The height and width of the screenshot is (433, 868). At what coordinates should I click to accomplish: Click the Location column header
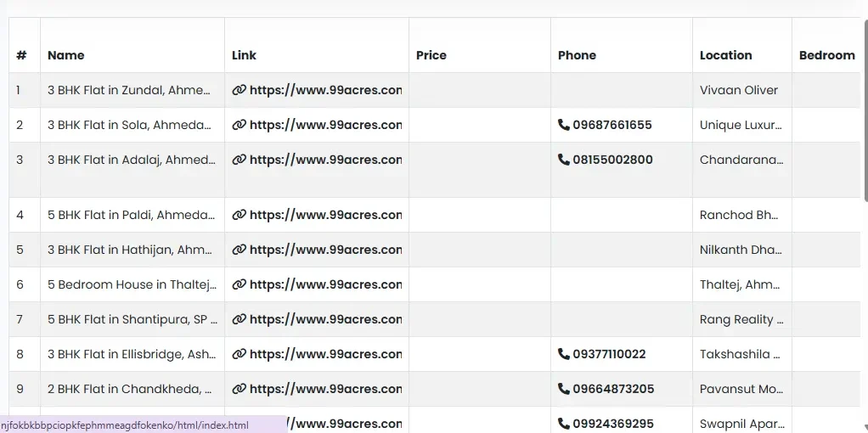[726, 55]
